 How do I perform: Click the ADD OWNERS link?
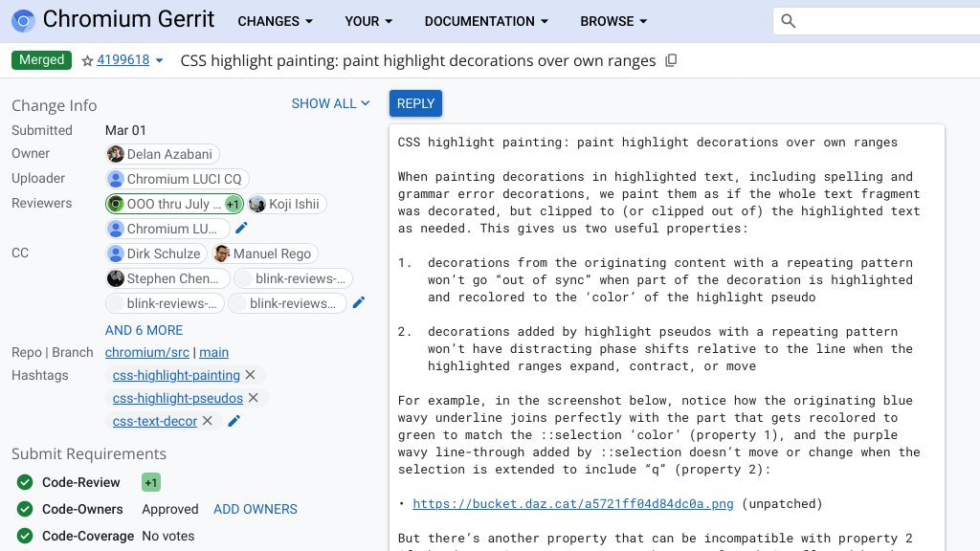[255, 509]
